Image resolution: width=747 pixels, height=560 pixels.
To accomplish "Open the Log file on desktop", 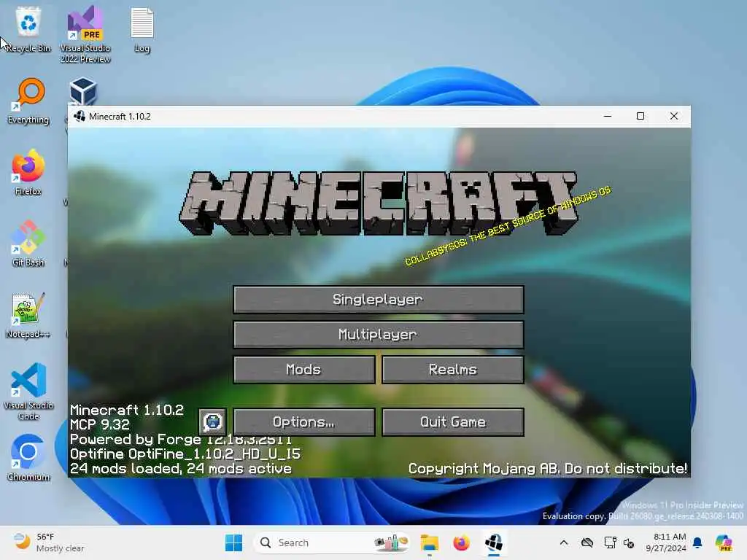I will (142, 29).
